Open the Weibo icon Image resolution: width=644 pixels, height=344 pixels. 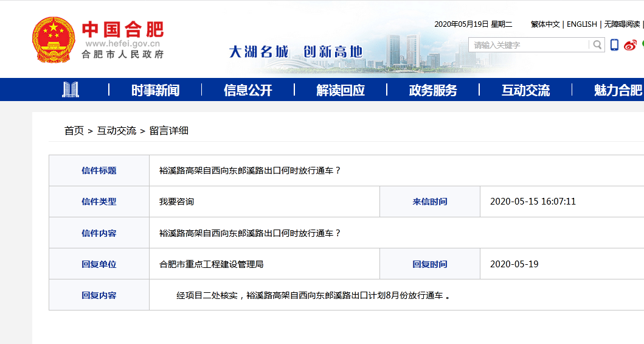tap(630, 45)
